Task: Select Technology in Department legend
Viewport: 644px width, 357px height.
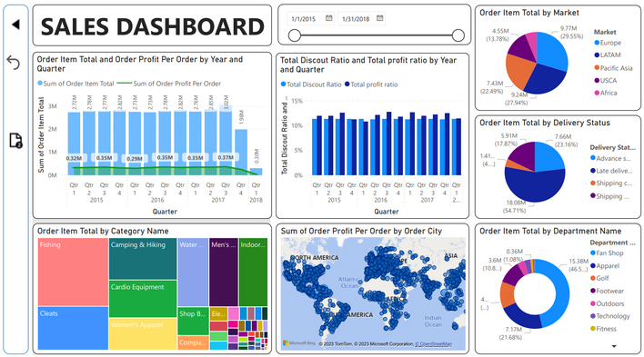Action: (610, 316)
